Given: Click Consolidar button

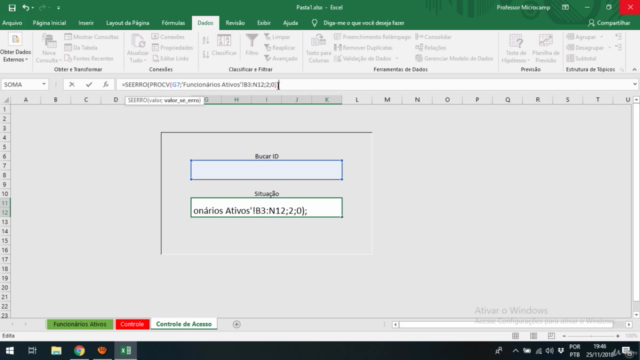Looking at the screenshot, I should [433, 37].
